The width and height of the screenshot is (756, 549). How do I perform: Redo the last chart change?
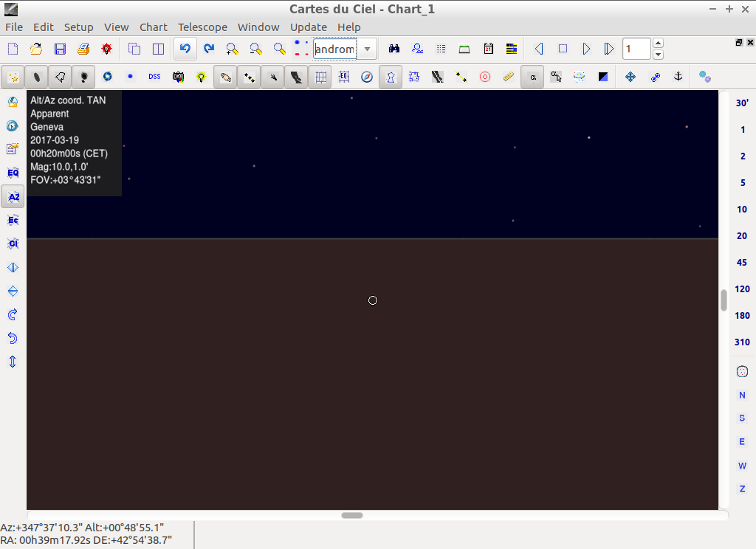click(209, 49)
